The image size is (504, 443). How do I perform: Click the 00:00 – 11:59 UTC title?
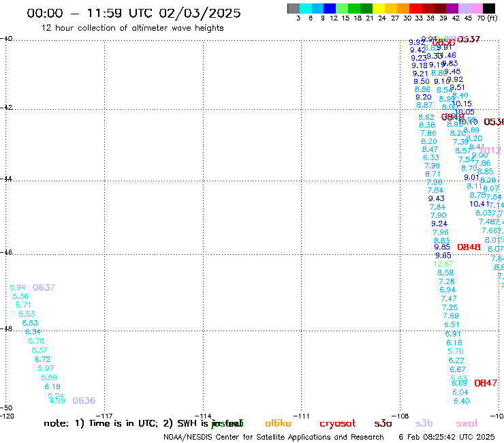[x=133, y=13]
